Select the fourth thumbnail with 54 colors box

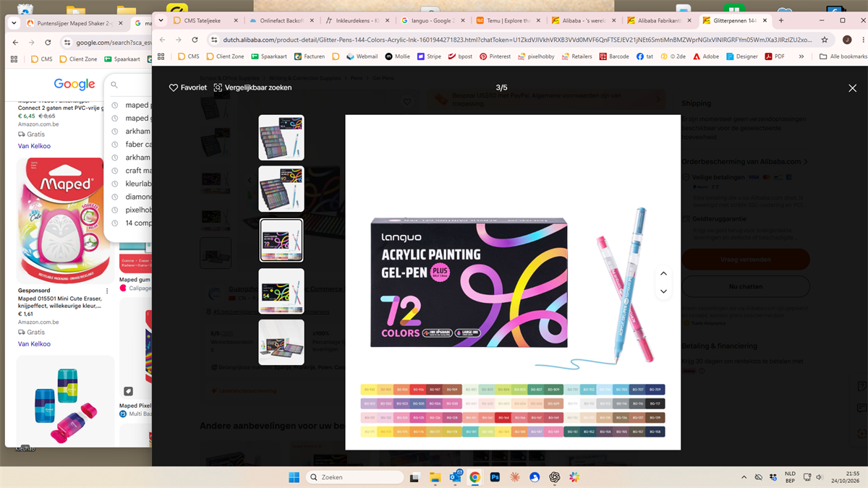(x=281, y=291)
